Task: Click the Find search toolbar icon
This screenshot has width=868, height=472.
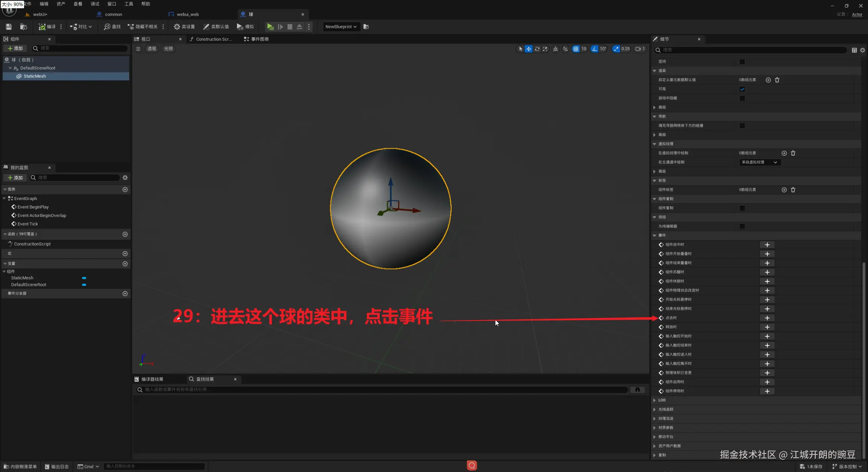Action: [x=112, y=27]
